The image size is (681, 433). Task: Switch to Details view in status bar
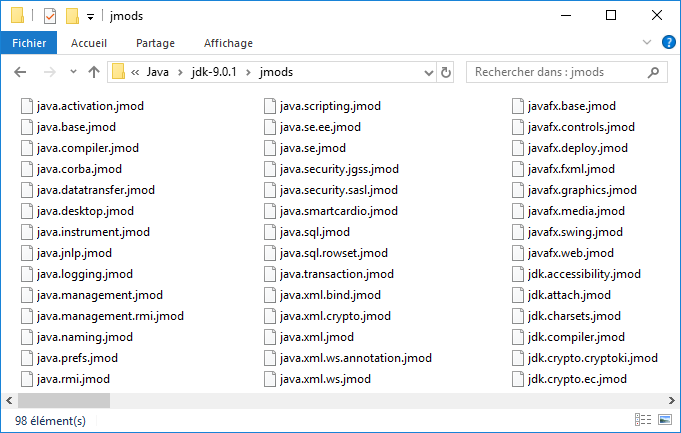[643, 420]
